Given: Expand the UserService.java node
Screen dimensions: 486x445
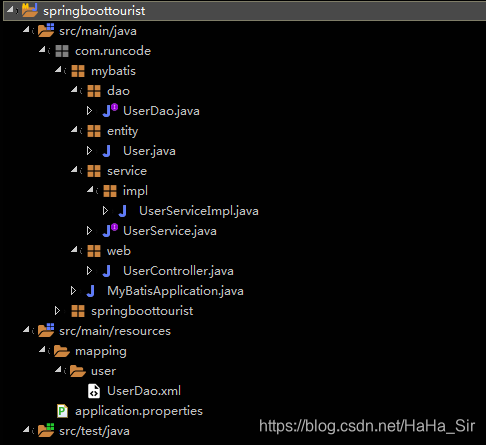Looking at the screenshot, I should 89,231.
